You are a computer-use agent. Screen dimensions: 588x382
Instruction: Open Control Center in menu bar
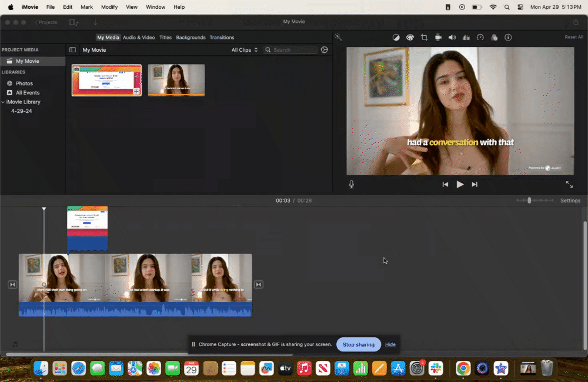tap(520, 6)
